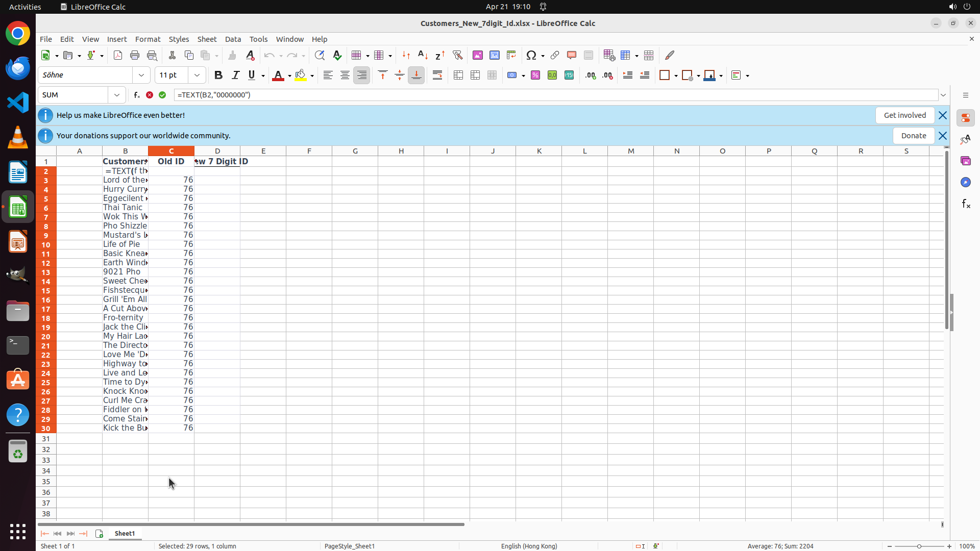
Task: Toggle Bold formatting
Action: pos(218,75)
